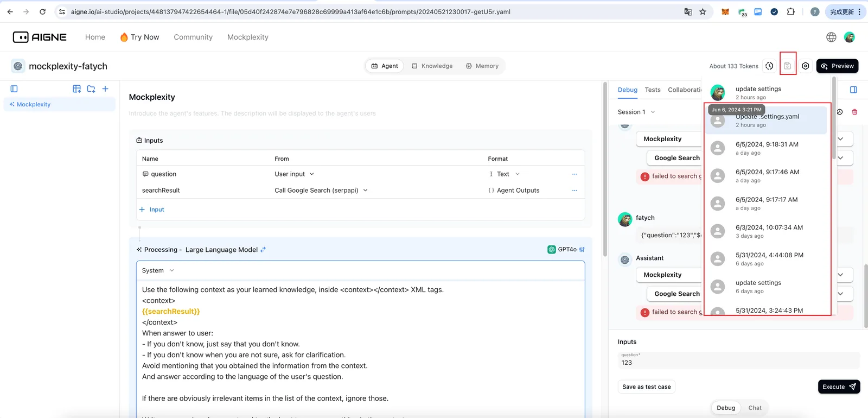Click the AIGNE logo
This screenshot has height=418, width=868.
coord(40,37)
